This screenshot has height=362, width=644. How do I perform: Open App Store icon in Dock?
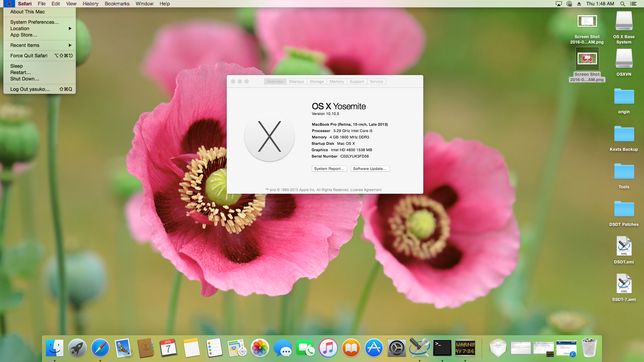coord(374,348)
